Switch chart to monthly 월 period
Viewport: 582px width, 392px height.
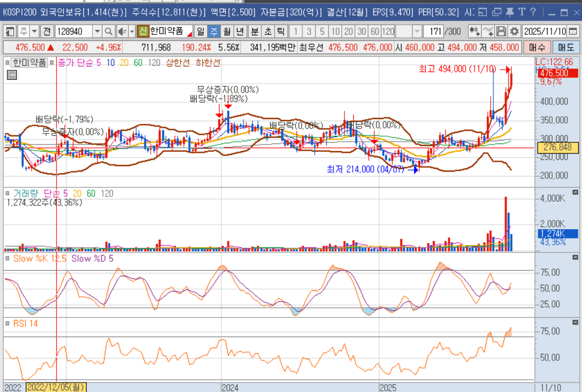[227, 32]
